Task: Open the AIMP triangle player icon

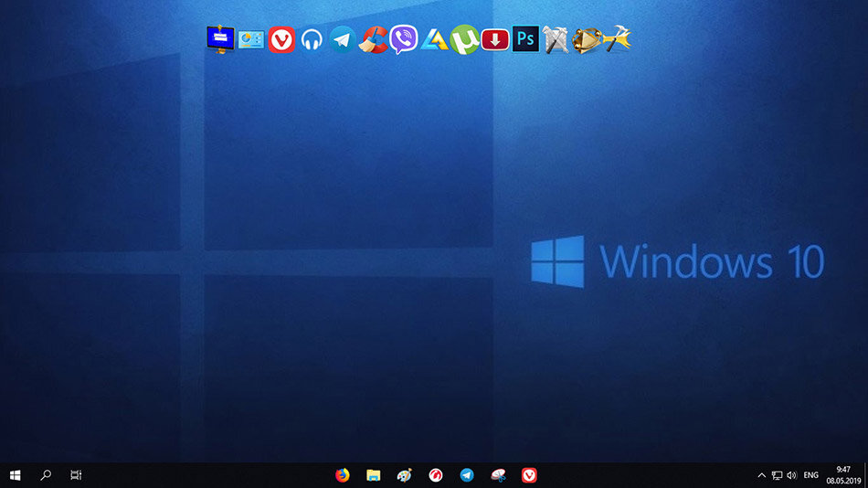Action: 434,40
